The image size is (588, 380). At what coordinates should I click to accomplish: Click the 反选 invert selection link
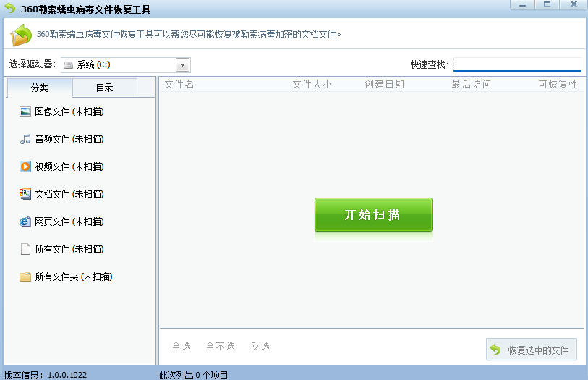[260, 346]
